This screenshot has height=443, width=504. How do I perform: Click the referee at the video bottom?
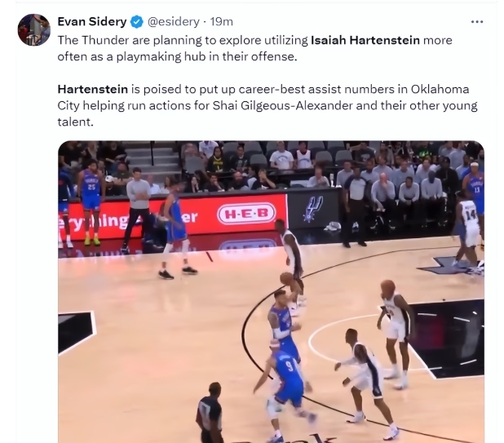coord(211,413)
